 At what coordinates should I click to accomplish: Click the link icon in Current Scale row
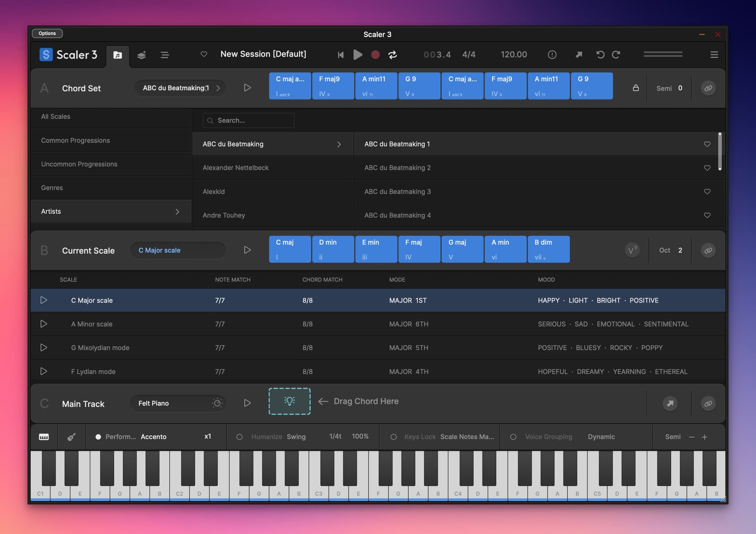tap(708, 250)
